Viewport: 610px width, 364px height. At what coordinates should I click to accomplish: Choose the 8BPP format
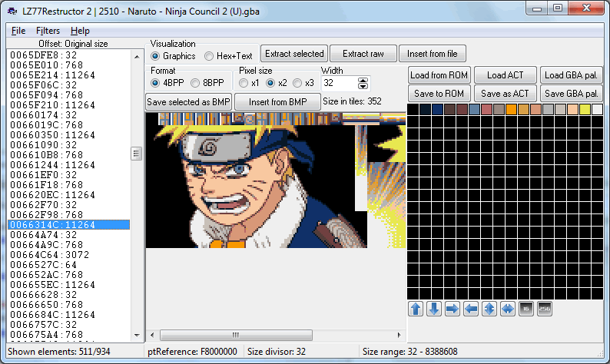(x=207, y=83)
